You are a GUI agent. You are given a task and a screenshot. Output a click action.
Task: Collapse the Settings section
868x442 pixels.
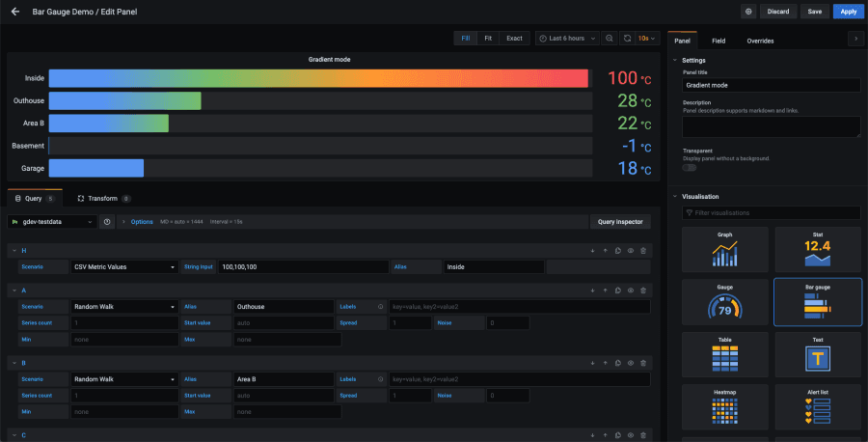point(694,60)
